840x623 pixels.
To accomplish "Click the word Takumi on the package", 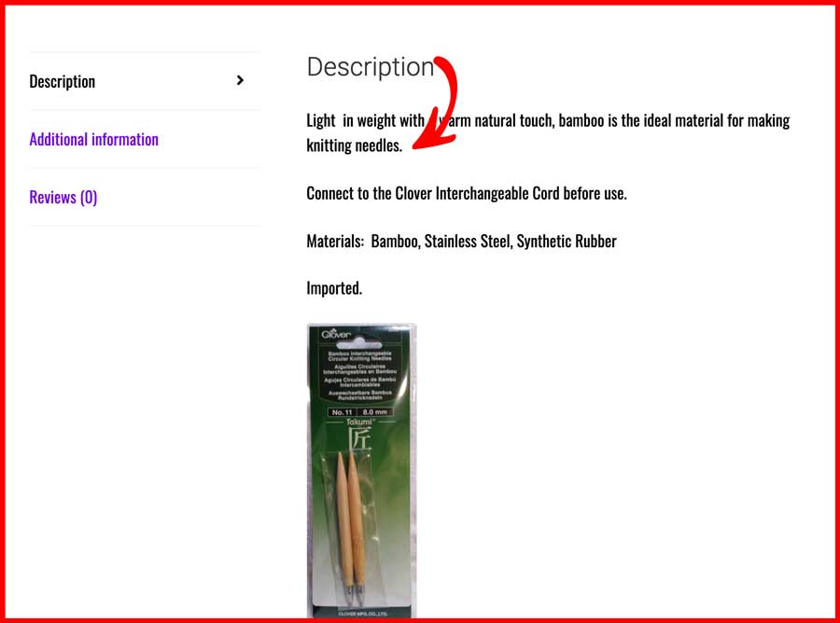I will 359,422.
